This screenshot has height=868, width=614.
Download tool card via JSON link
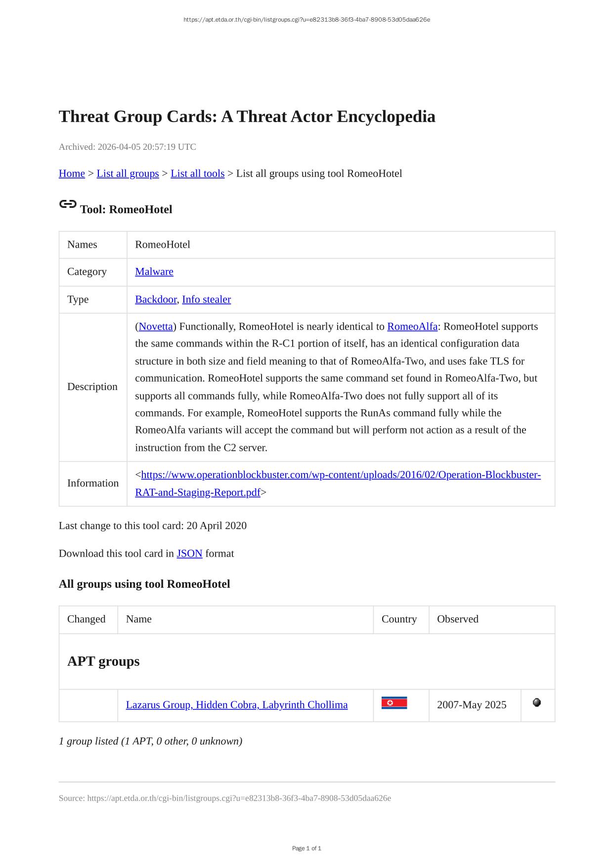[189, 553]
